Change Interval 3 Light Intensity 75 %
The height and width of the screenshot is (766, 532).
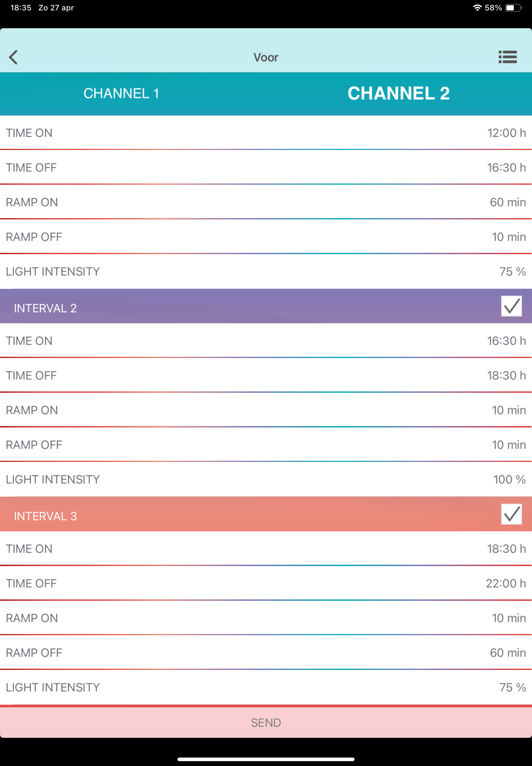266,687
